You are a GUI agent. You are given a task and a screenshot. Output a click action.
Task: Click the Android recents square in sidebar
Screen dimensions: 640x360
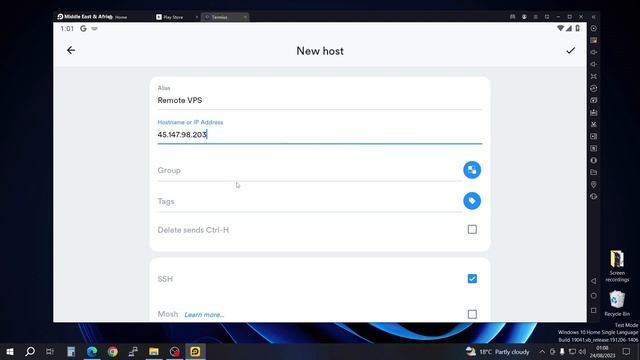click(593, 310)
